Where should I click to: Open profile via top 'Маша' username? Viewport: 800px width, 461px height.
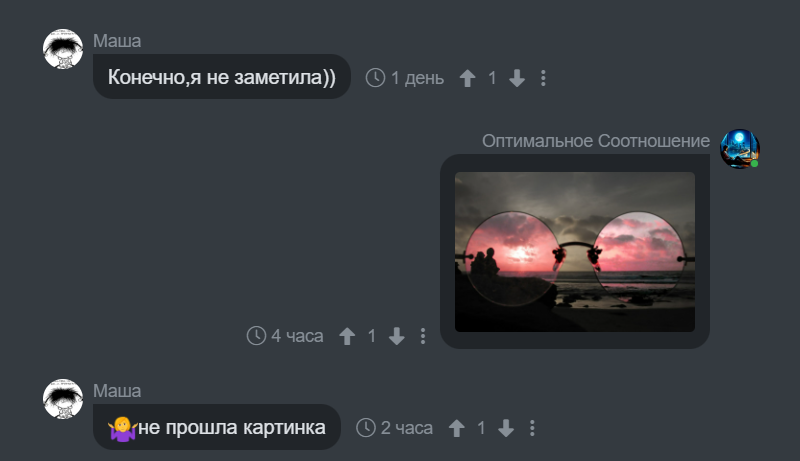pos(117,41)
